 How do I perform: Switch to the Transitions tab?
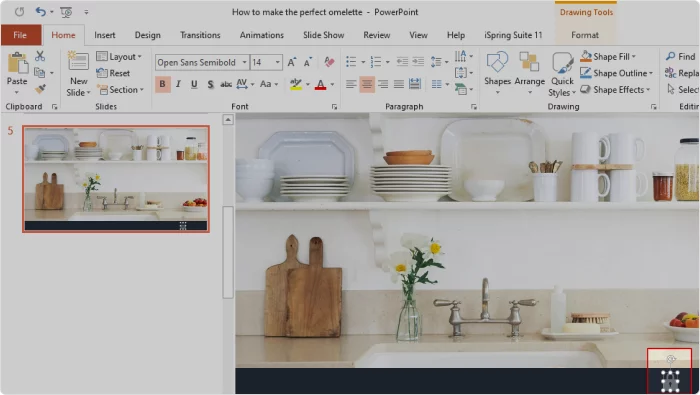200,35
